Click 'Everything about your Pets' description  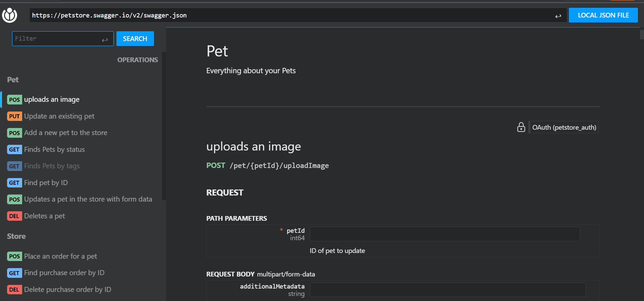click(x=251, y=71)
